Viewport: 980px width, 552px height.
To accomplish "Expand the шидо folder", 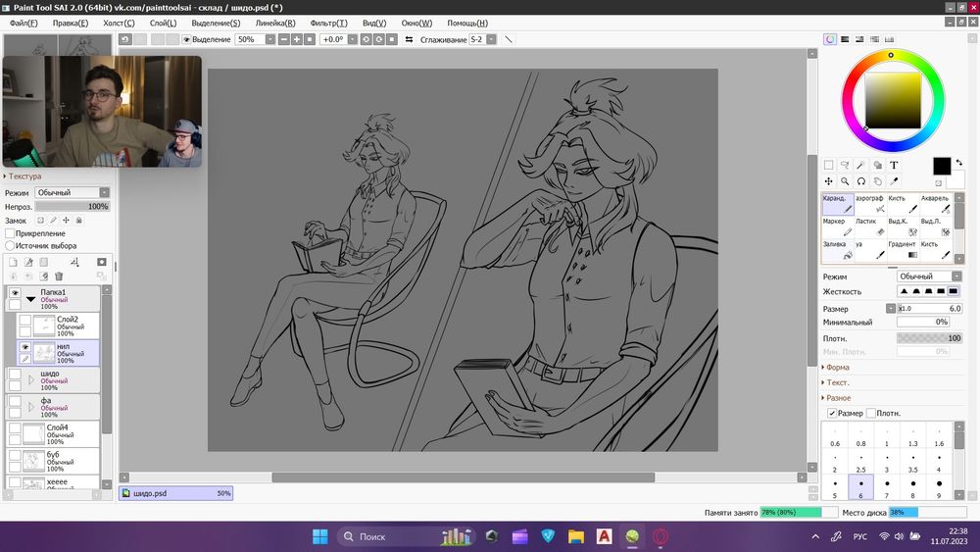I will 30,380.
